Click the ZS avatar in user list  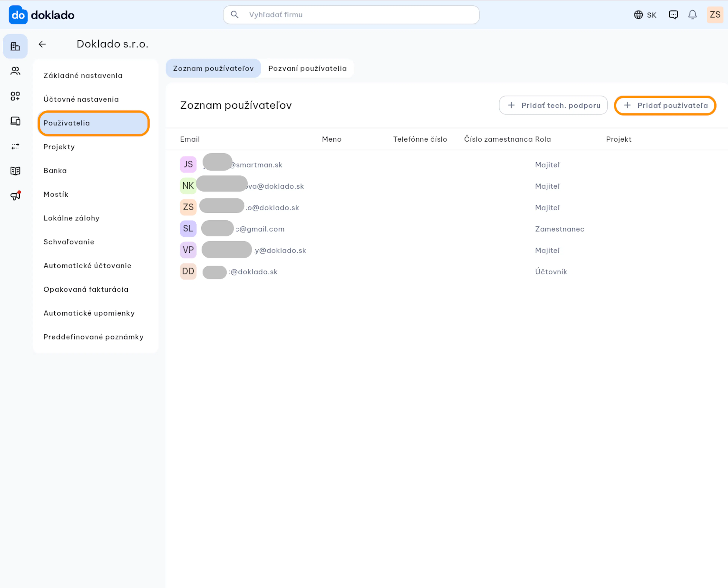pyautogui.click(x=188, y=207)
